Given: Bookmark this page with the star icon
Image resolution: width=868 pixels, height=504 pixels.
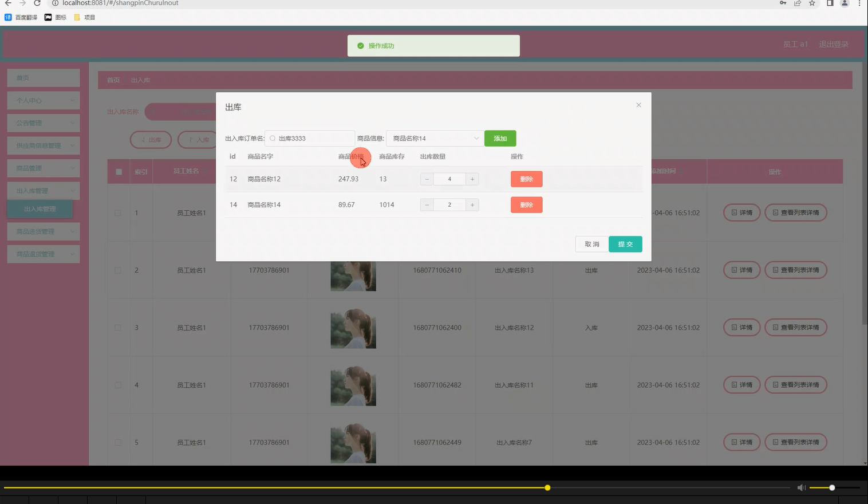Looking at the screenshot, I should (812, 3).
